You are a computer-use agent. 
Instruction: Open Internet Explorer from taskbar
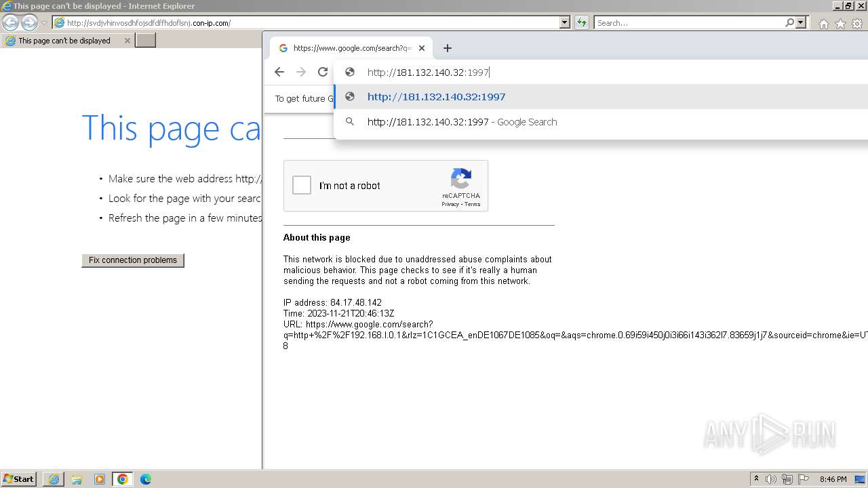54,479
